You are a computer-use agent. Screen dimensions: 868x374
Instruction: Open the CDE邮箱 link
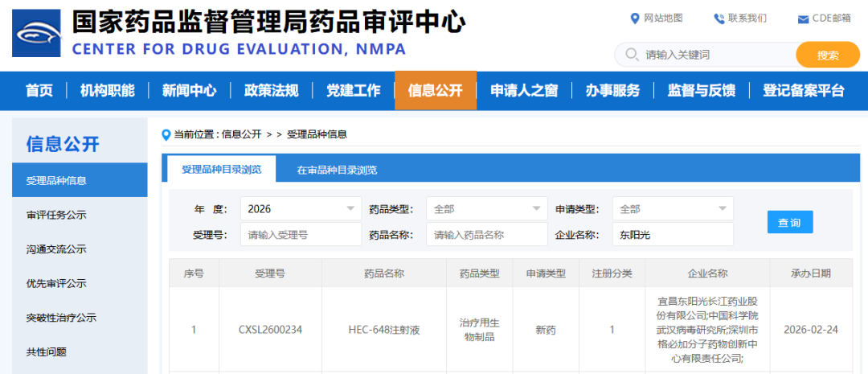pyautogui.click(x=832, y=18)
